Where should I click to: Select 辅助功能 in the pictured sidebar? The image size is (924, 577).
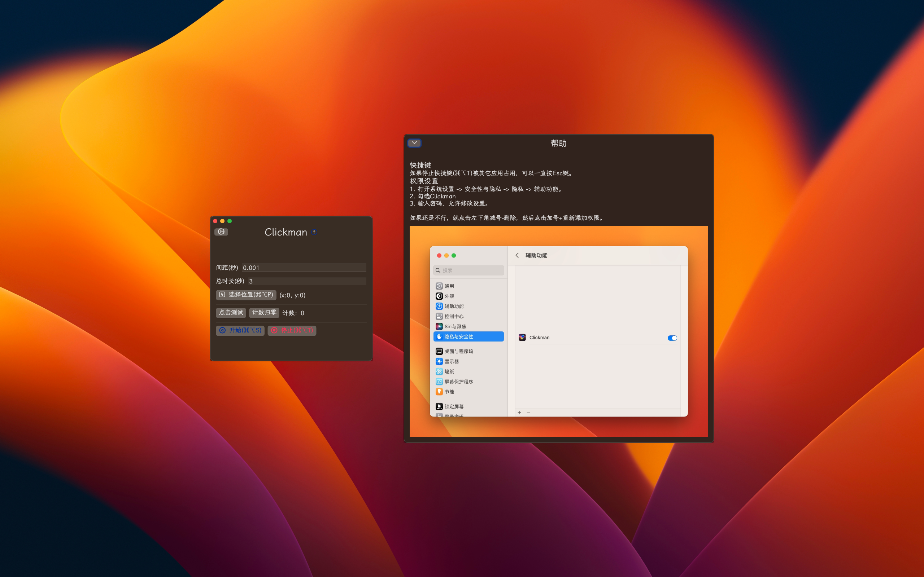coord(454,306)
